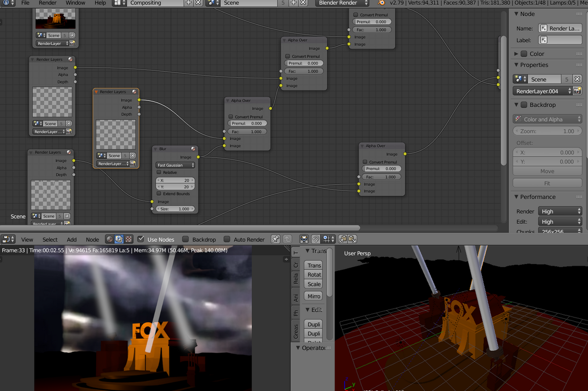The height and width of the screenshot is (391, 588).
Task: Enable the Color panel checkbox
Action: tap(524, 54)
